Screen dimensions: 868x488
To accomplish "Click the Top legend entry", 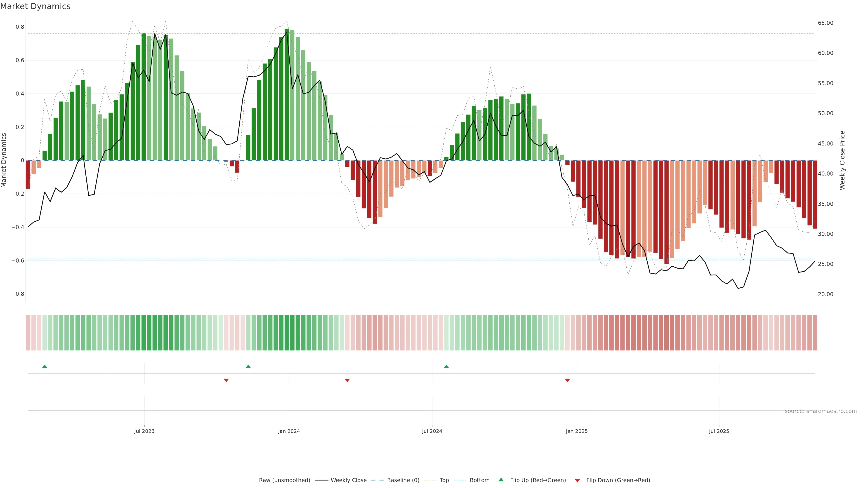I will 444,480.
